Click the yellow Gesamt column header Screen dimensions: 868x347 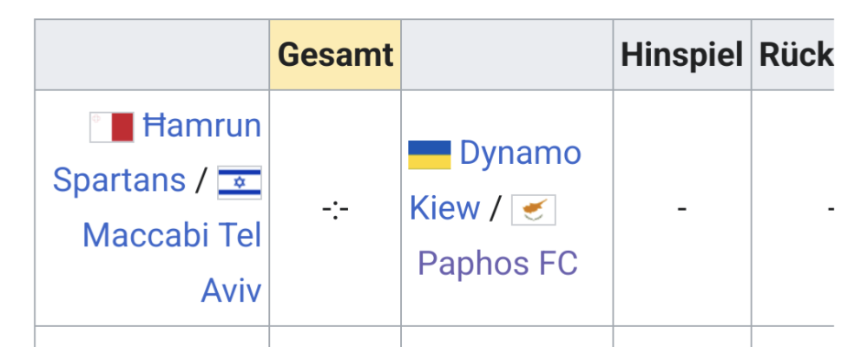(335, 56)
